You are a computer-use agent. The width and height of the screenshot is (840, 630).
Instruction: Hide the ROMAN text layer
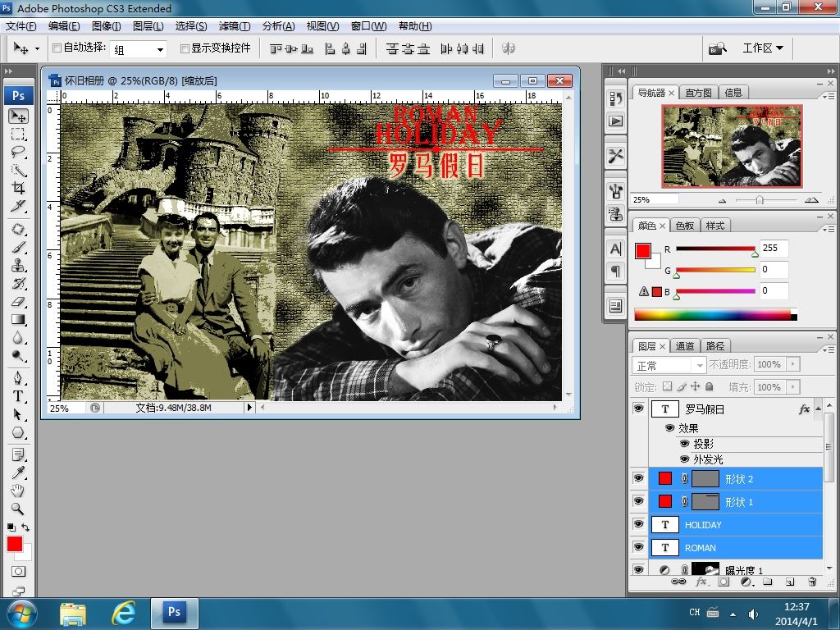[638, 547]
